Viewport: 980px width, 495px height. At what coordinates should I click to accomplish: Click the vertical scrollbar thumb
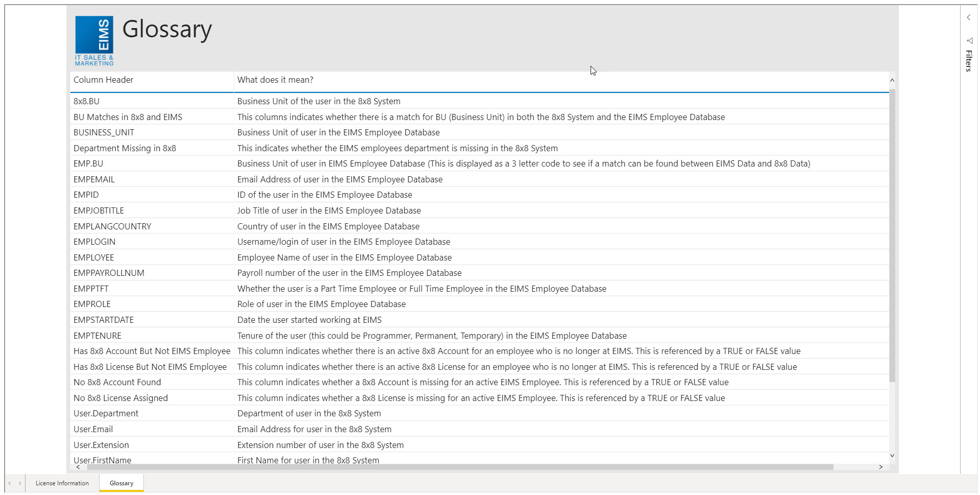click(x=892, y=235)
